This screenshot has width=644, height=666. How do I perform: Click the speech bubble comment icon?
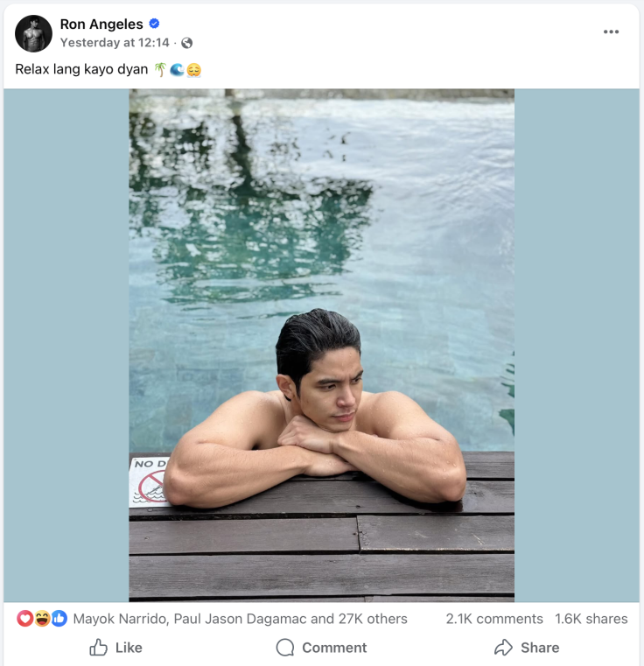tap(285, 648)
